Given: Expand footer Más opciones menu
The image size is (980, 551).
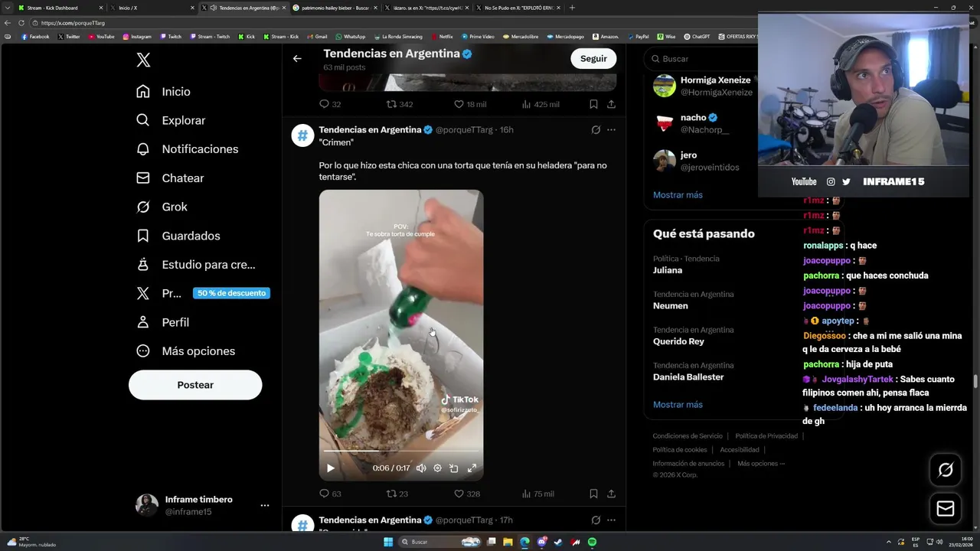Looking at the screenshot, I should [761, 464].
